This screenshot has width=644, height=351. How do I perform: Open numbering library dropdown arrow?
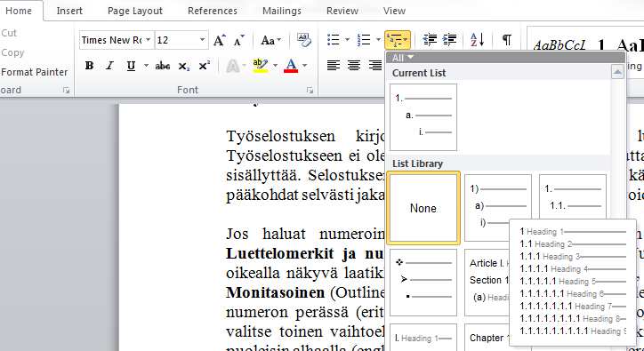pos(378,40)
